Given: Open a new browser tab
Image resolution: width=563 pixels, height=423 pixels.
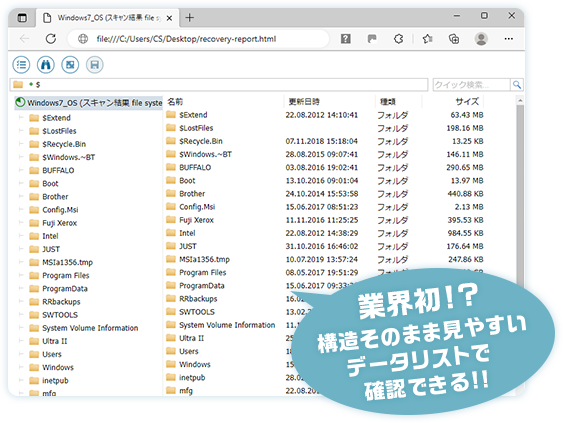Looking at the screenshot, I should pyautogui.click(x=190, y=17).
